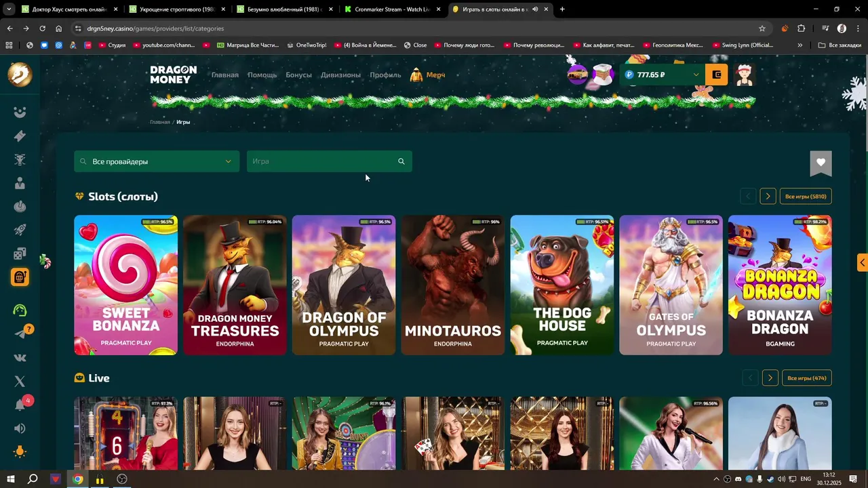Open the notifications bell with badge 4
The width and height of the screenshot is (868, 488).
[20, 405]
